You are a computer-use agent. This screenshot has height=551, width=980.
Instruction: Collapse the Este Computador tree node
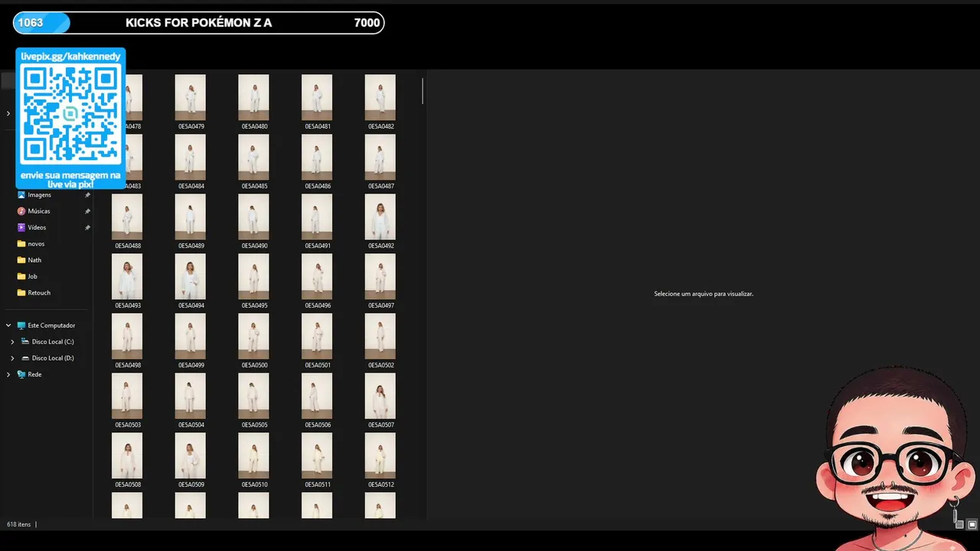tap(8, 325)
